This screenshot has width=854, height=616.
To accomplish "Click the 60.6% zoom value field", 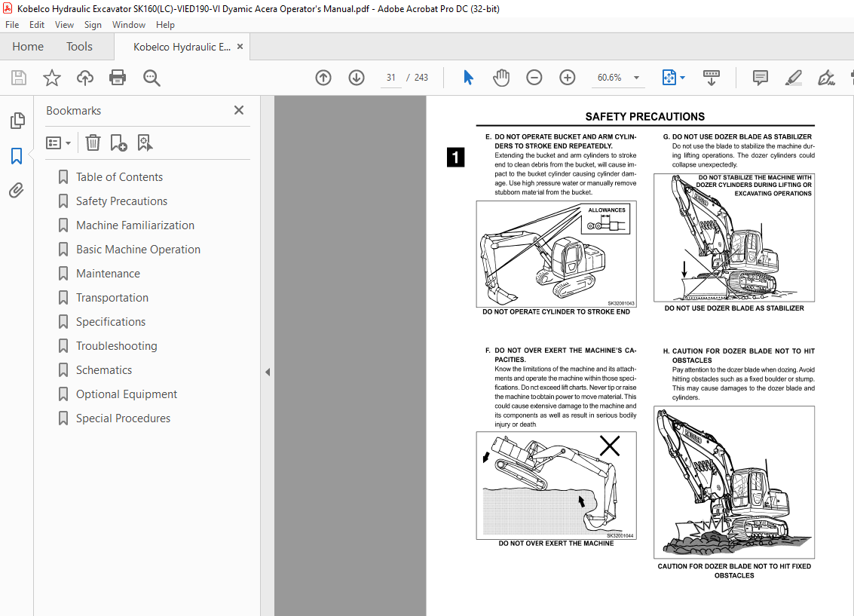I will (x=610, y=78).
